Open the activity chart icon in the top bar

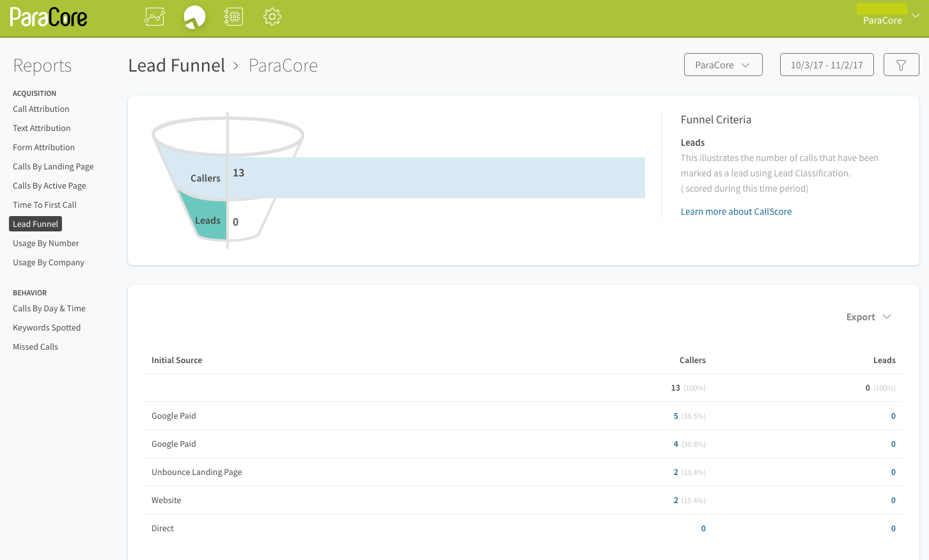click(155, 17)
